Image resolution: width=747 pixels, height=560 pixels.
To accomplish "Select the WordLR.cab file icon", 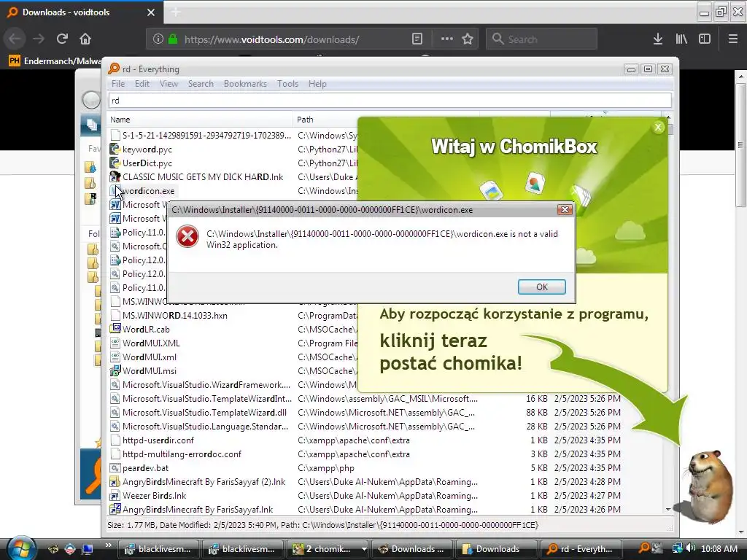I will click(115, 329).
